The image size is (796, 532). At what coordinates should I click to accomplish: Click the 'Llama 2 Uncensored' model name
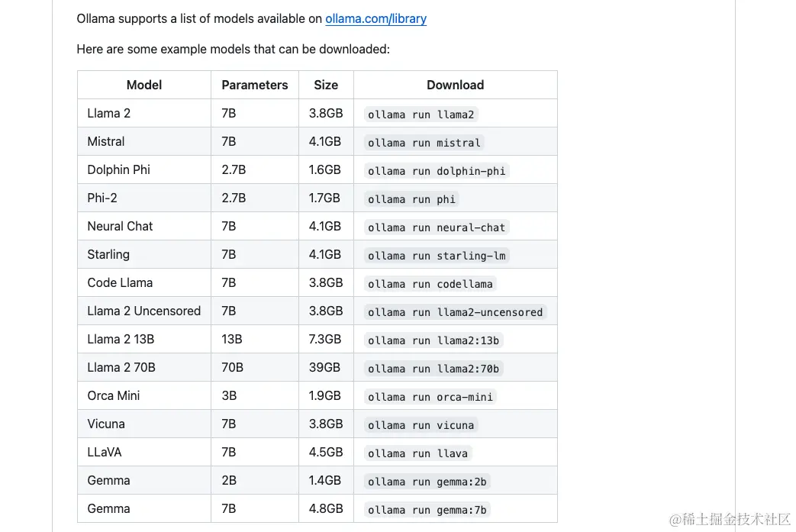pyautogui.click(x=144, y=311)
